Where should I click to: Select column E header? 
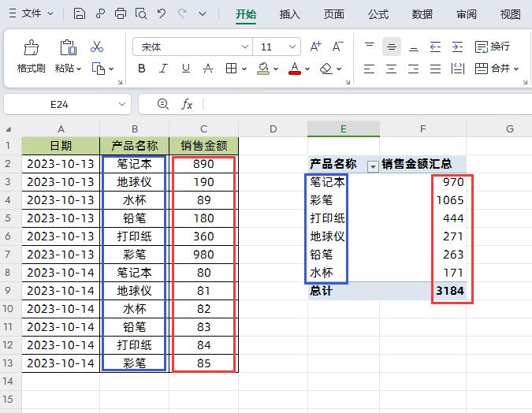tap(344, 128)
